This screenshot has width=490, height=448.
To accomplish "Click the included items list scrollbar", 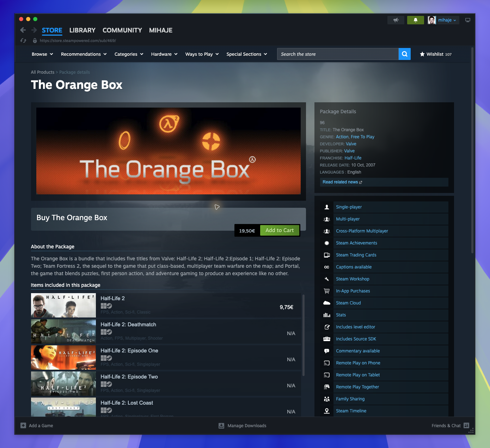I will [303, 335].
